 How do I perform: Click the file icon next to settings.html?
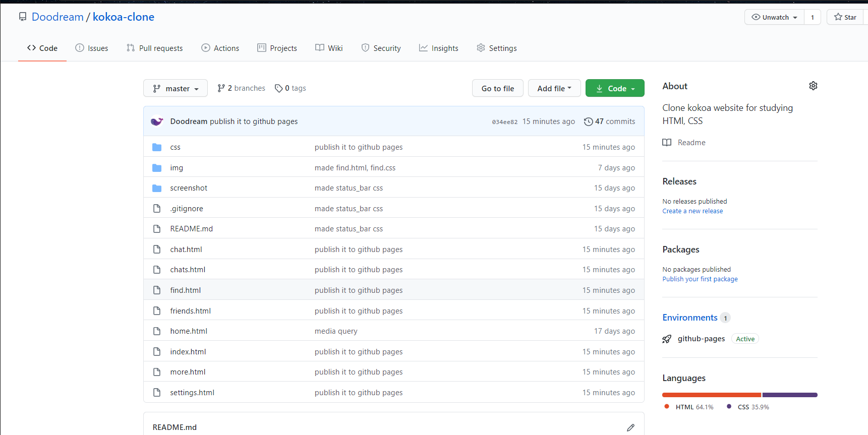point(157,393)
